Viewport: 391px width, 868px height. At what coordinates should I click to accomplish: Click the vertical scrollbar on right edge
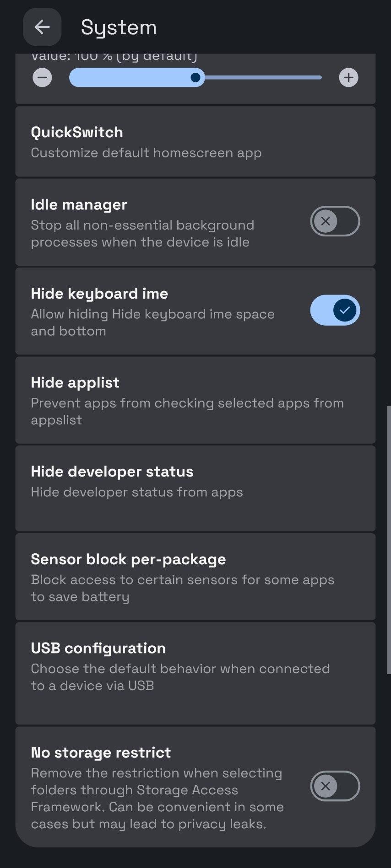(x=389, y=540)
